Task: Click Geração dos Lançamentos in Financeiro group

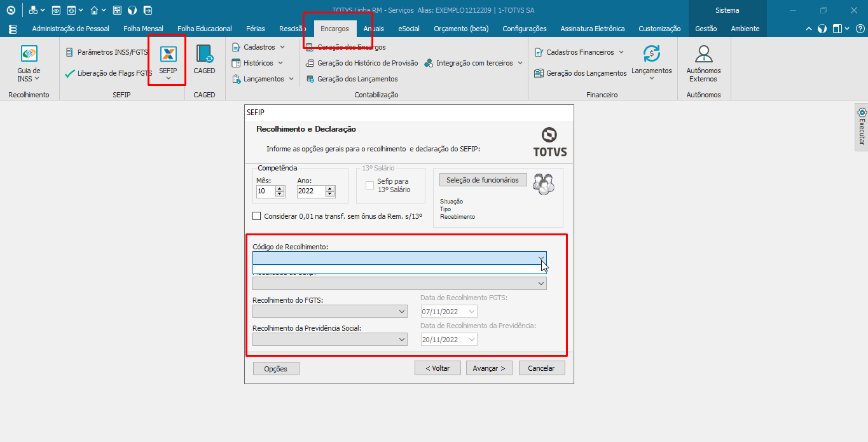Action: pyautogui.click(x=580, y=73)
